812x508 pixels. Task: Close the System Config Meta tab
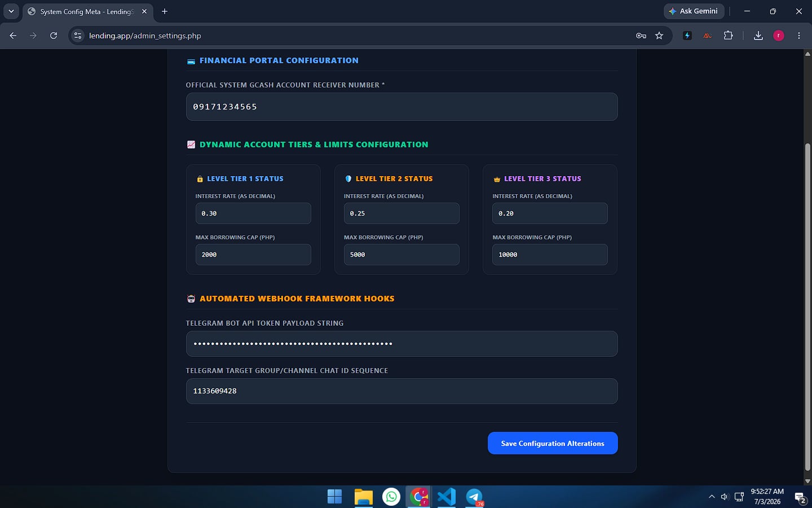144,11
